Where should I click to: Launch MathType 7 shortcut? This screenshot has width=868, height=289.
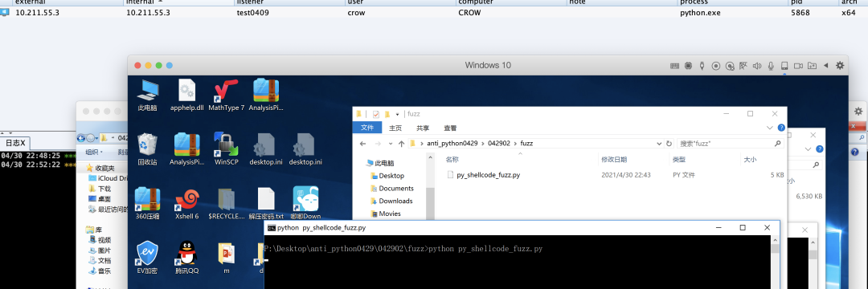pos(226,95)
